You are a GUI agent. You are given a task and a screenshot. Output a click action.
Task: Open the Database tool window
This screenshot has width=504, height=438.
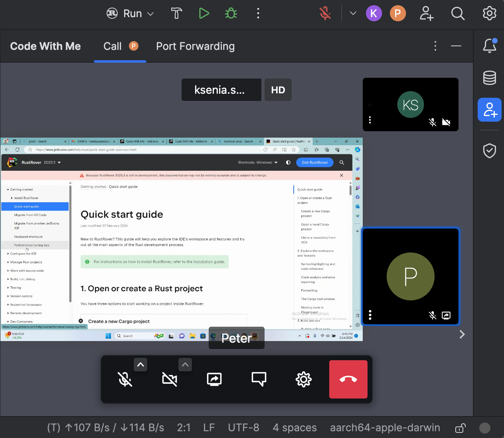490,78
